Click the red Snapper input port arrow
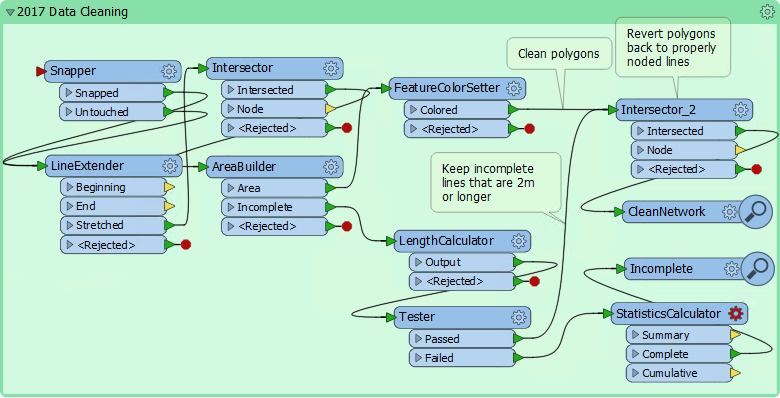The height and width of the screenshot is (398, 780). point(41,72)
